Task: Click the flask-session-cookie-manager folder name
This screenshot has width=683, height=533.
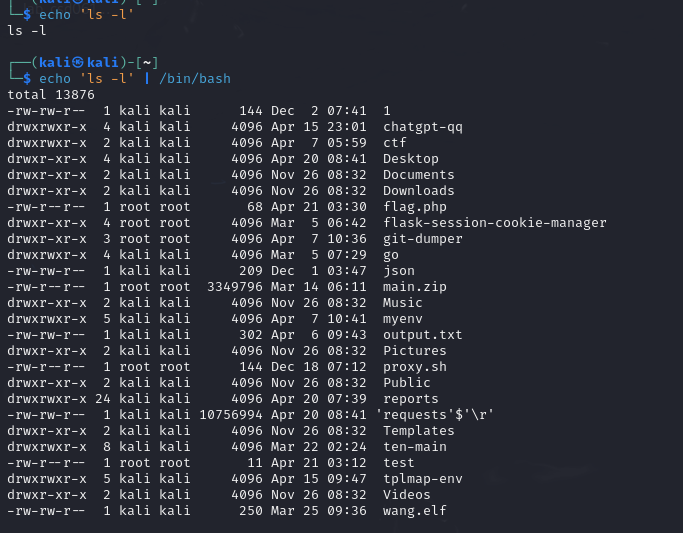Action: 494,223
